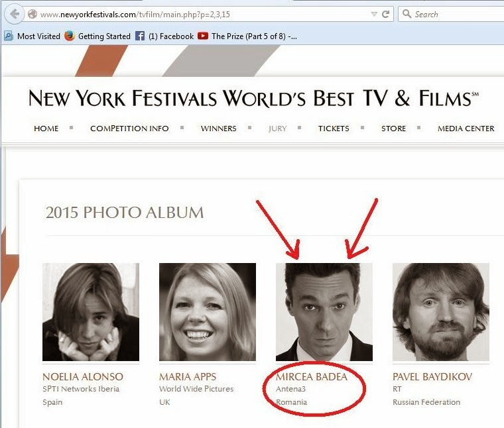Click the Pavel Baydikov portrait
Image resolution: width=504 pixels, height=428 pixels.
440,311
